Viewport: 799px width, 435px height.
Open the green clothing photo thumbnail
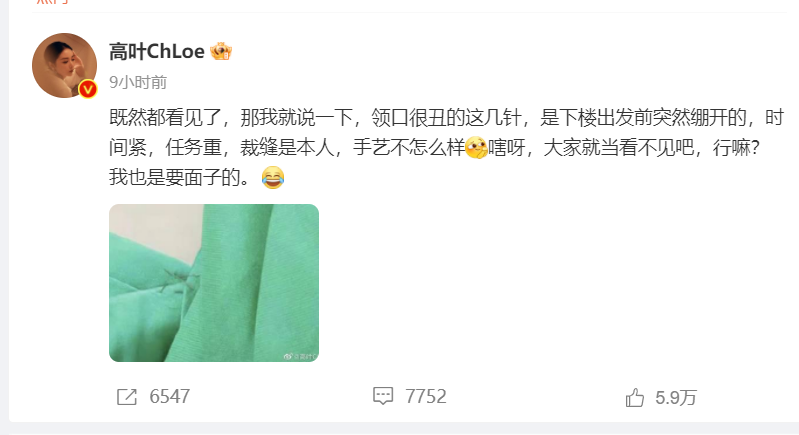214,283
